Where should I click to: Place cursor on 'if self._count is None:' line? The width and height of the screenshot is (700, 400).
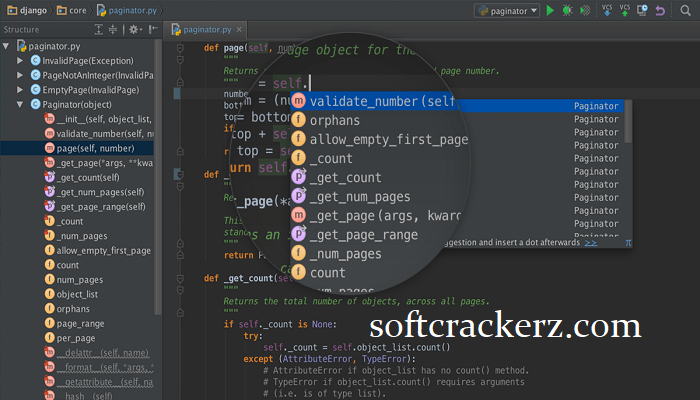click(x=280, y=324)
